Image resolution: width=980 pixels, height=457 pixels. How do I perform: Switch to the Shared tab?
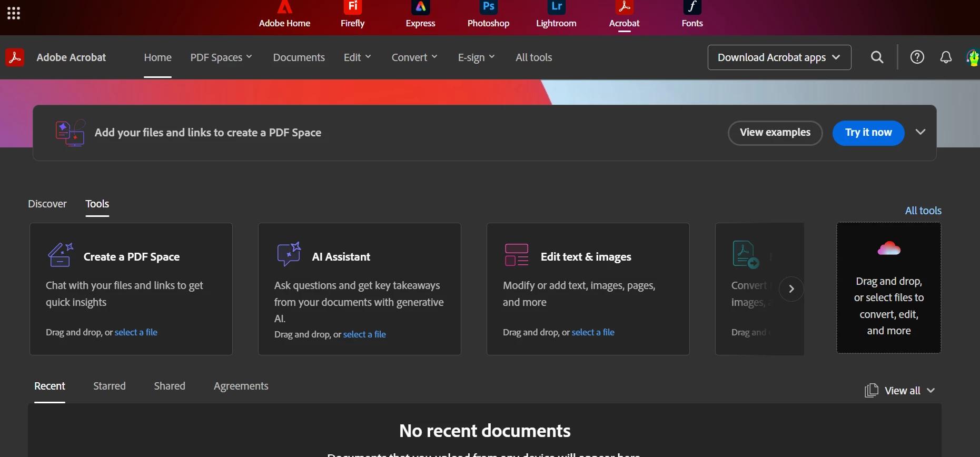[170, 386]
